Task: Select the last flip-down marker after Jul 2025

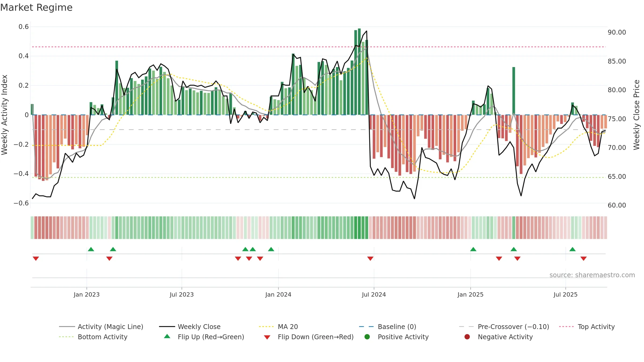Action: [x=584, y=258]
